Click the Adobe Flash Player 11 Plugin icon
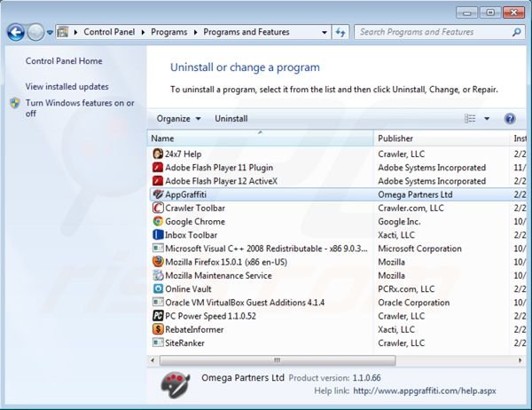 [158, 168]
